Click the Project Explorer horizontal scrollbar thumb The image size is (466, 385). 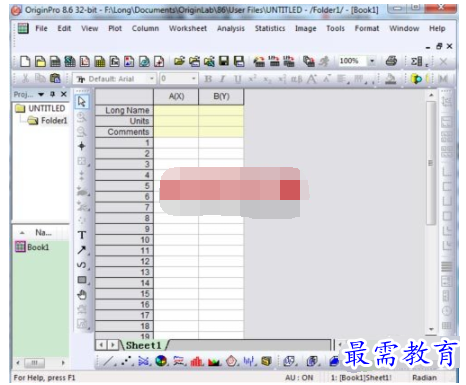pyautogui.click(x=34, y=362)
